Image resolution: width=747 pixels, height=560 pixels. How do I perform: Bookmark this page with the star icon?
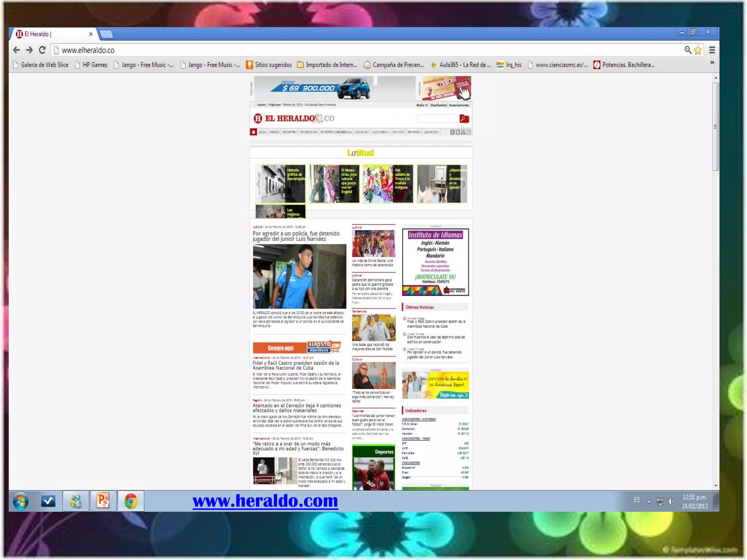click(x=698, y=50)
